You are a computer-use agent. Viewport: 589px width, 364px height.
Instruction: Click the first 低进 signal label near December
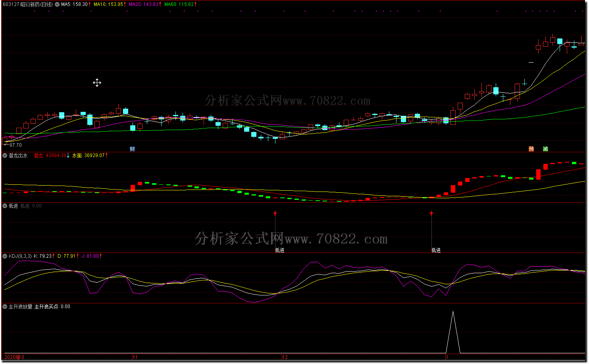280,250
